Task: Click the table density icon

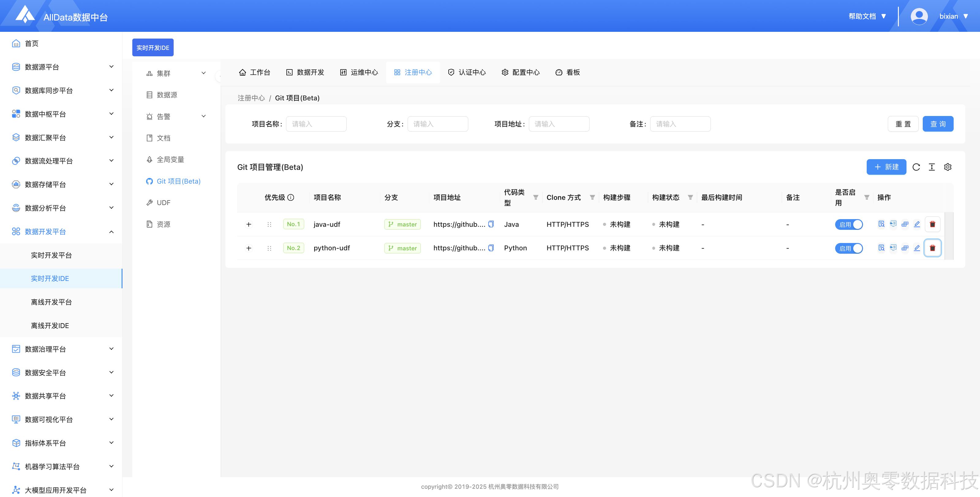Action: 931,167
